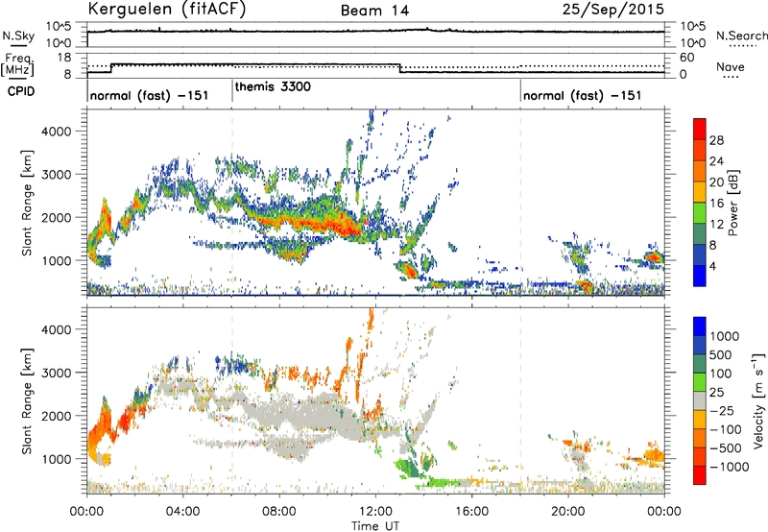This screenshot has height=532, width=768.
Task: Click the date '25/Sep/2015'
Action: (613, 10)
